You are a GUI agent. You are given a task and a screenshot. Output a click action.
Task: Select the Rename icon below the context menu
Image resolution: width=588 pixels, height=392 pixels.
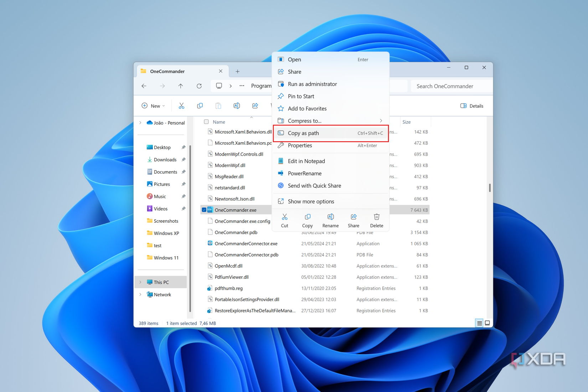click(x=330, y=220)
